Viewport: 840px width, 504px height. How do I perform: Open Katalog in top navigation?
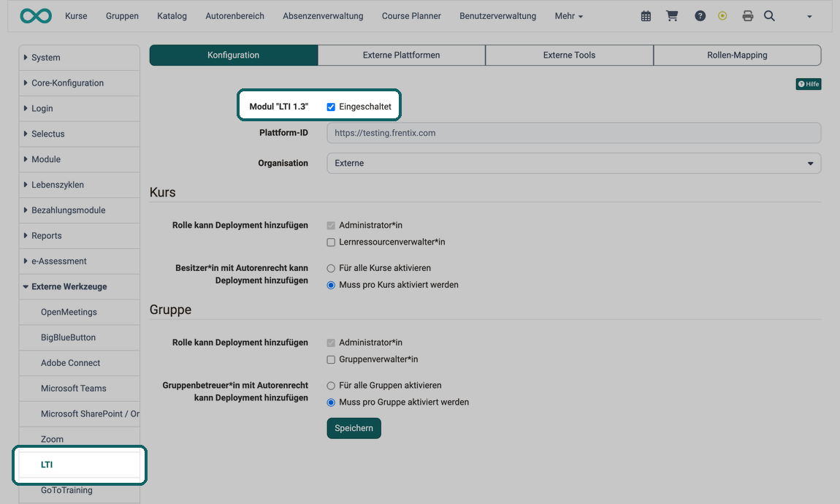(x=172, y=16)
